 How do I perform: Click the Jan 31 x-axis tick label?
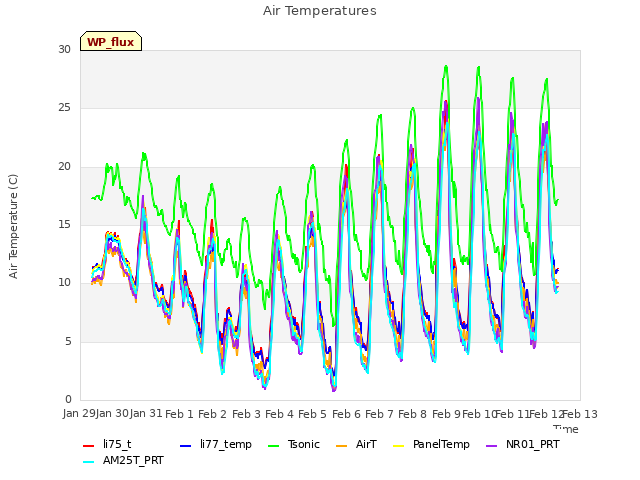tap(146, 413)
